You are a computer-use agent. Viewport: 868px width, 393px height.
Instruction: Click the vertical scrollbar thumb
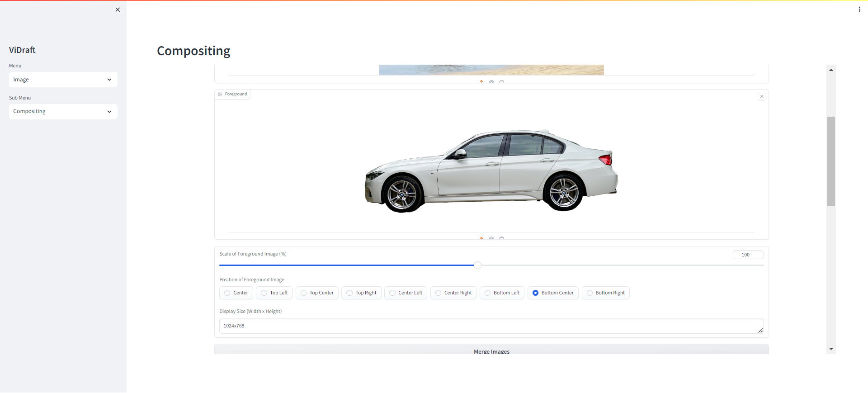tap(831, 161)
